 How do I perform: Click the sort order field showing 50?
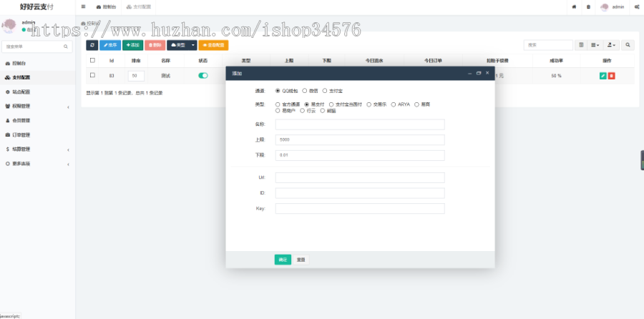pyautogui.click(x=136, y=76)
